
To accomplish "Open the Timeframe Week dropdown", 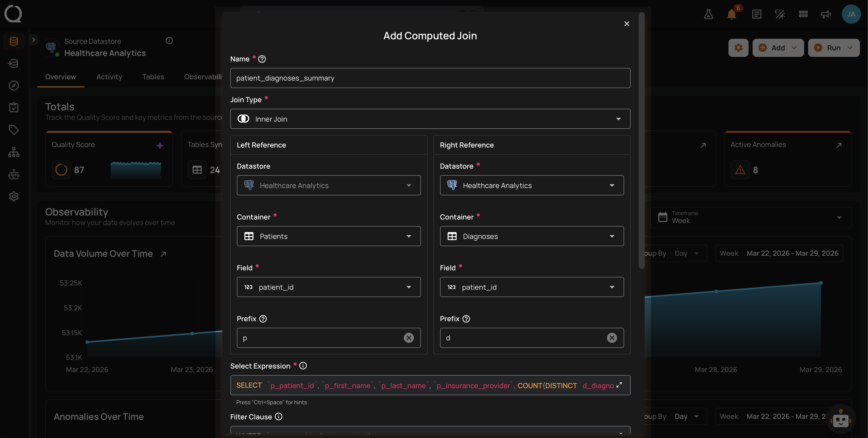I will point(751,217).
